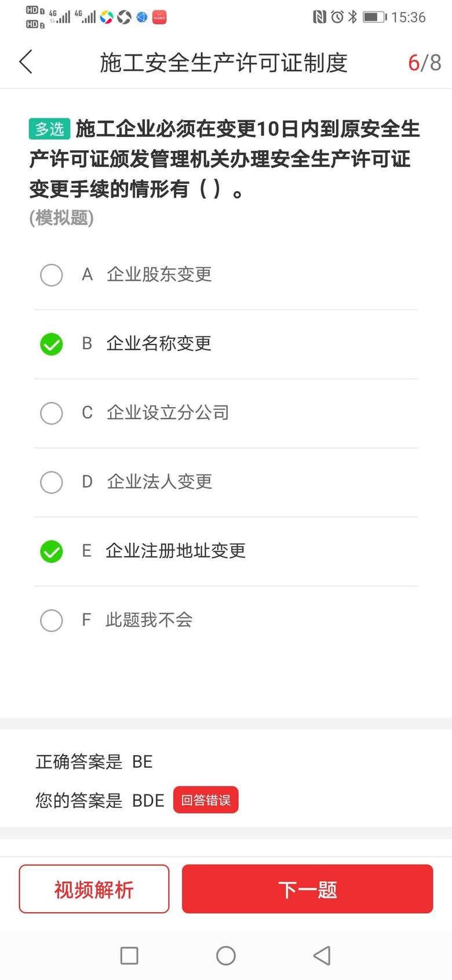Tap the Bluetooth status bar icon

(x=352, y=17)
